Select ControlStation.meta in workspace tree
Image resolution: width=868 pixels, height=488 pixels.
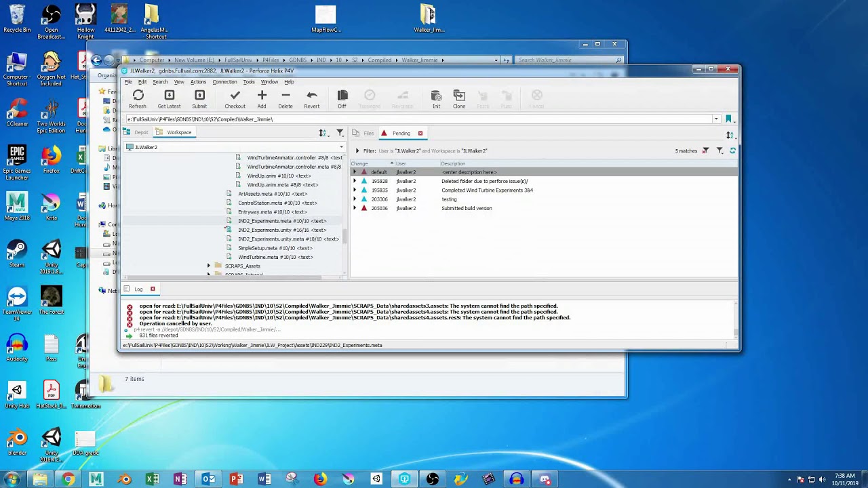pyautogui.click(x=277, y=203)
